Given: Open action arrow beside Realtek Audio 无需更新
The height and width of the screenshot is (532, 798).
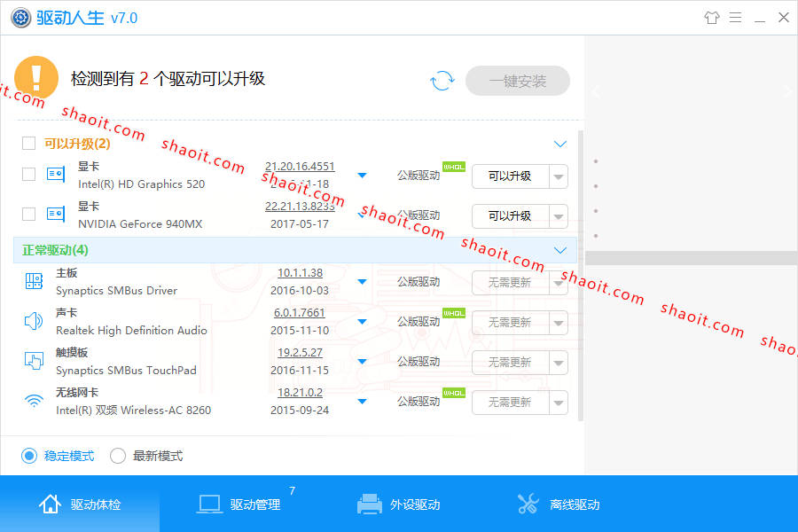Looking at the screenshot, I should tap(559, 323).
